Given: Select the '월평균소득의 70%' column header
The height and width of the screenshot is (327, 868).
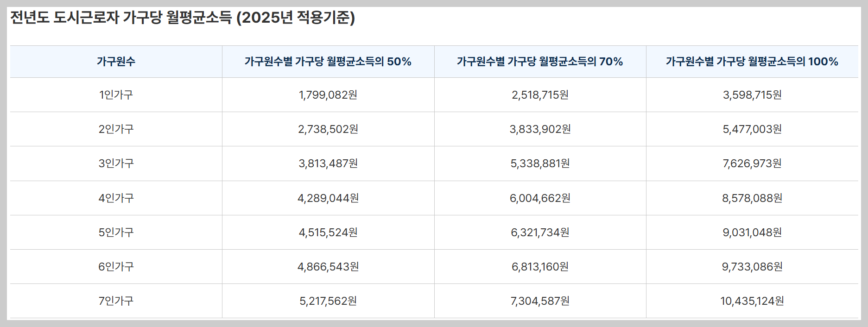Looking at the screenshot, I should (x=540, y=62).
